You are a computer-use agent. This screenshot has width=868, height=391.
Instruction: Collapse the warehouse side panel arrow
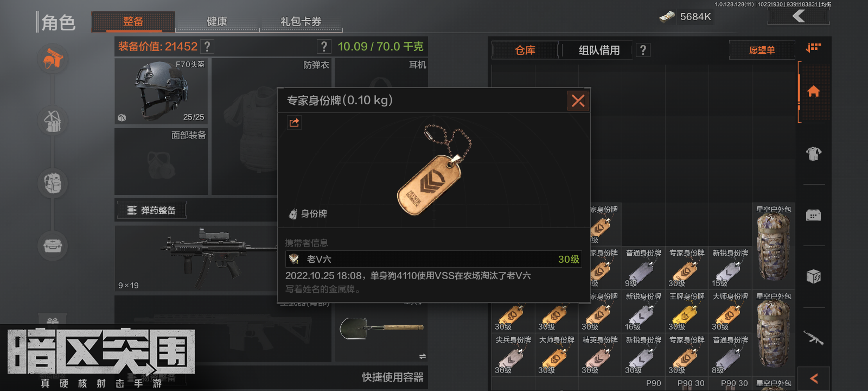814,379
